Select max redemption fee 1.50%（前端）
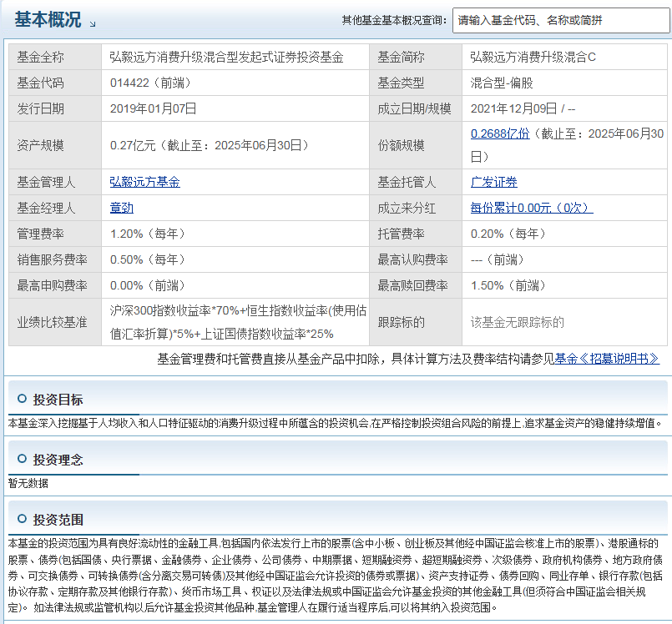The height and width of the screenshot is (624, 672). 508,285
